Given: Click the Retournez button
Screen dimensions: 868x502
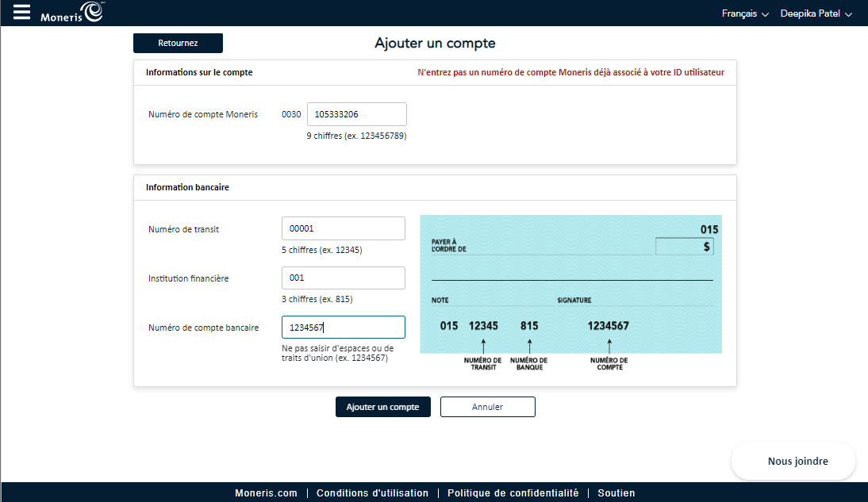Looking at the screenshot, I should coord(178,43).
